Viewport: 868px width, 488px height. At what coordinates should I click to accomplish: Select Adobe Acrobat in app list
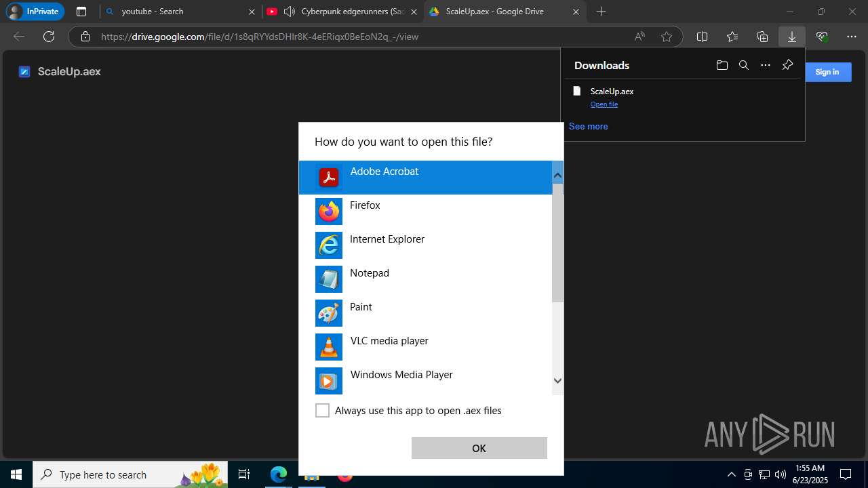pyautogui.click(x=425, y=178)
